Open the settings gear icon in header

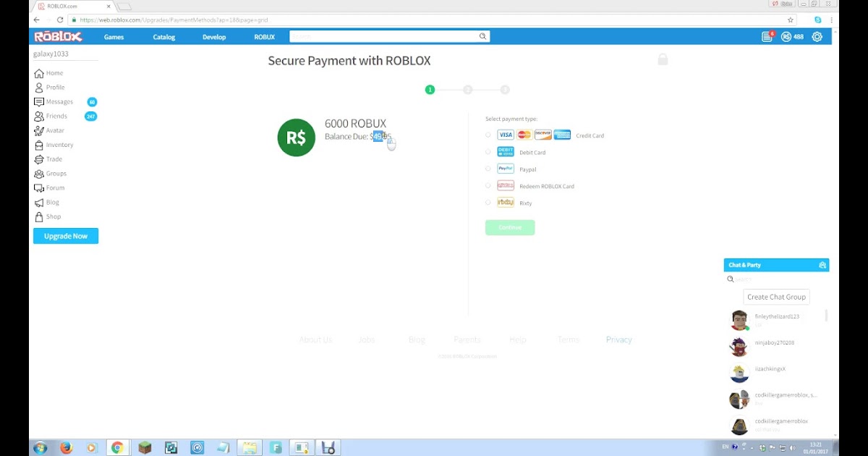point(817,37)
